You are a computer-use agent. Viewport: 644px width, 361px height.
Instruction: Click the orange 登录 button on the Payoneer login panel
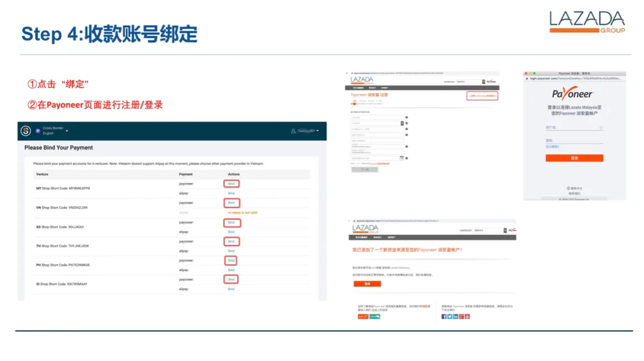(x=574, y=158)
